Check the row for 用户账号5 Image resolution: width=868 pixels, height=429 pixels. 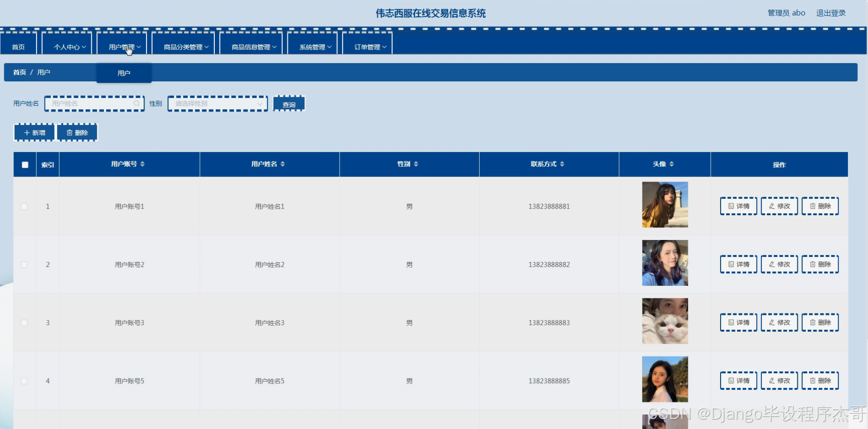point(24,381)
